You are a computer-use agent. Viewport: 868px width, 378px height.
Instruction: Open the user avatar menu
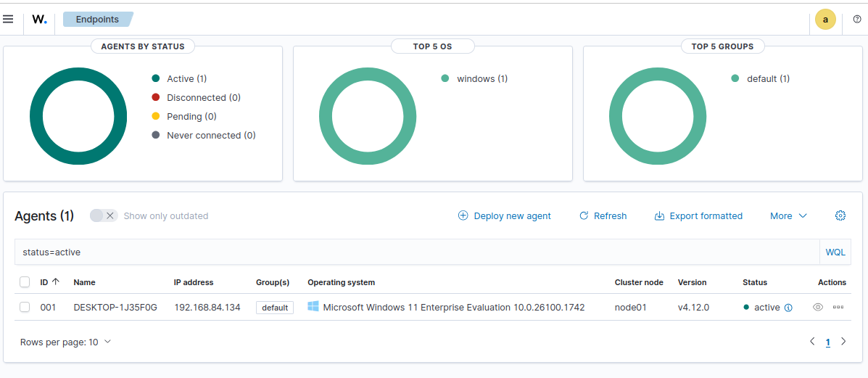(825, 20)
